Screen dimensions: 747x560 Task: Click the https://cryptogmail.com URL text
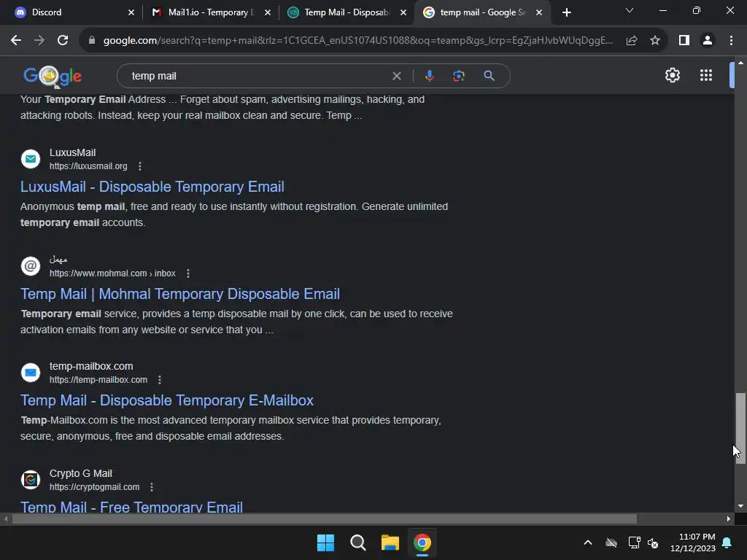[x=94, y=487]
